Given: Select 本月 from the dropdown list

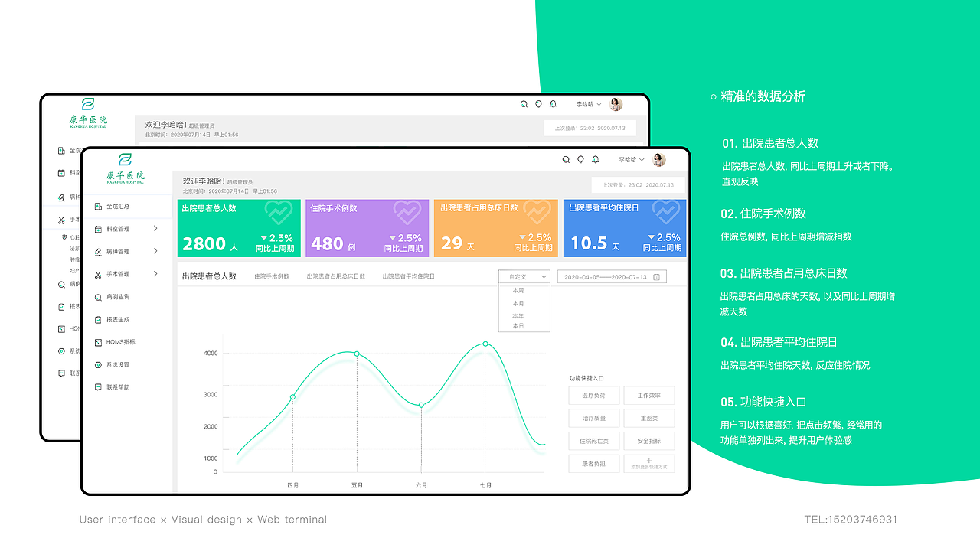Looking at the screenshot, I should pos(518,304).
